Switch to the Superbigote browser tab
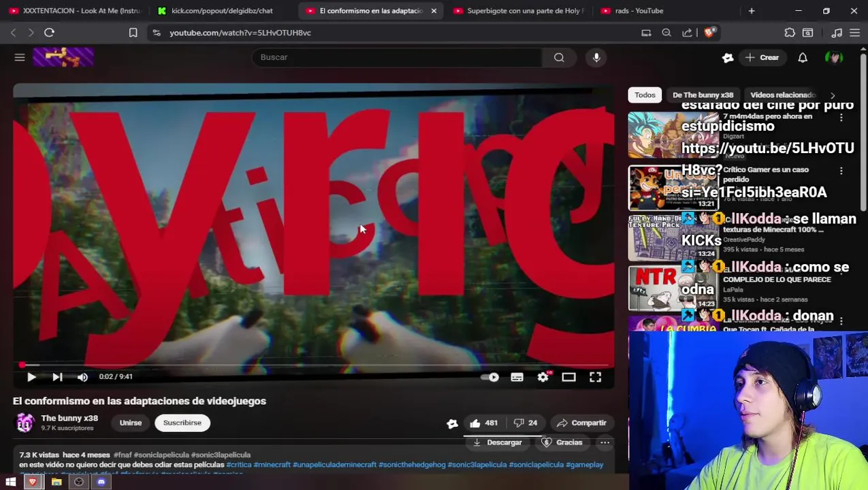Screen dimensions: 868x490 [x=519, y=11]
